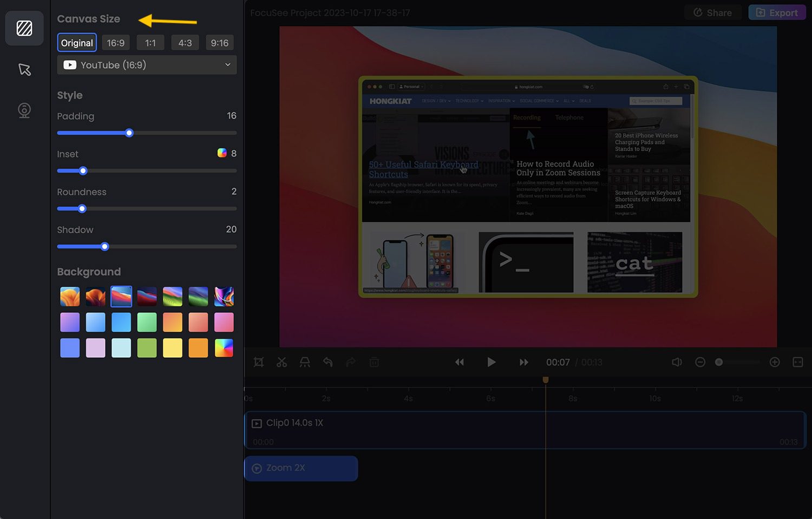Click the Export button
Viewport: 812px width, 519px height.
[777, 12]
